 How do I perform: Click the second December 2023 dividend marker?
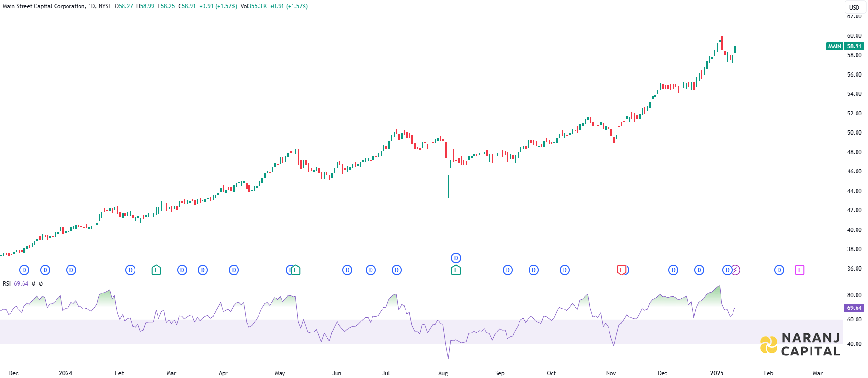tap(45, 270)
